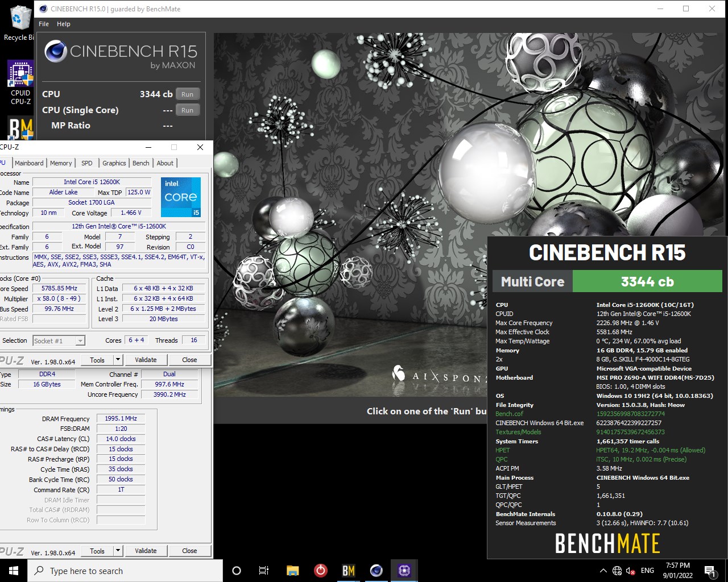Click the Command Rate value '1T'
Screen dimensions: 728x582
(121, 489)
